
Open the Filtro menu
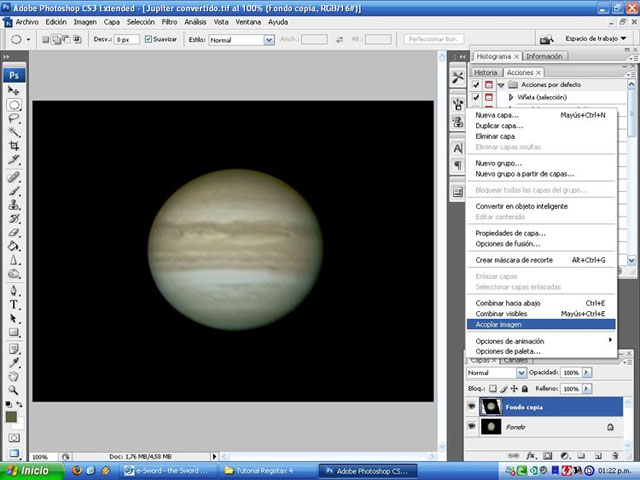click(x=169, y=22)
